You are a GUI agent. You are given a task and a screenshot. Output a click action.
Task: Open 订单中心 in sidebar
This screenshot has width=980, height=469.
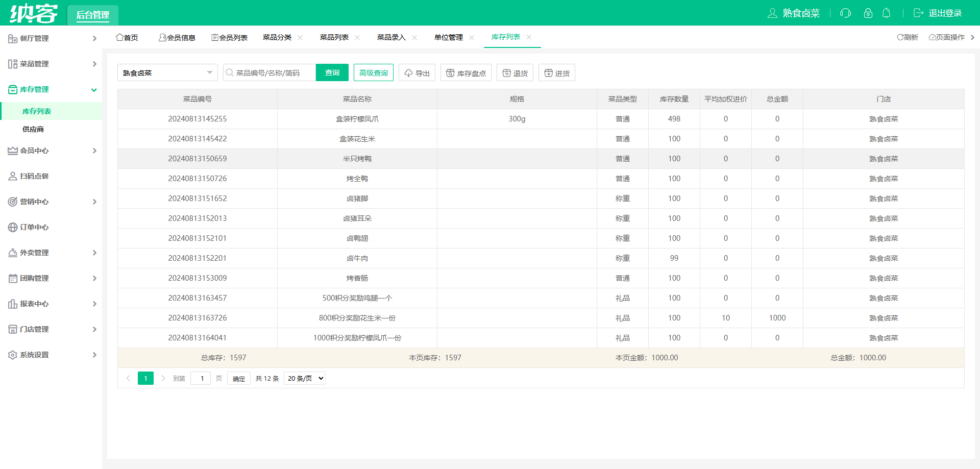pos(51,227)
